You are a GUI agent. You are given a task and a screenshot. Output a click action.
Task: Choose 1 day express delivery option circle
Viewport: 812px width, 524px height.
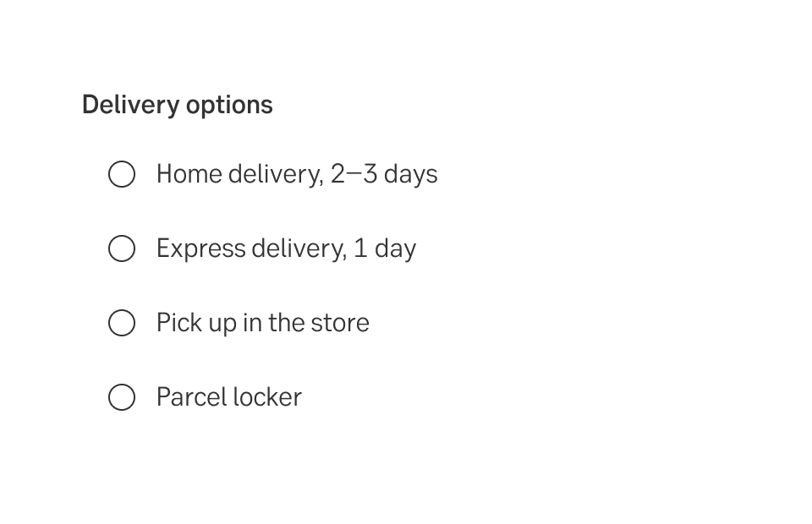(x=122, y=248)
